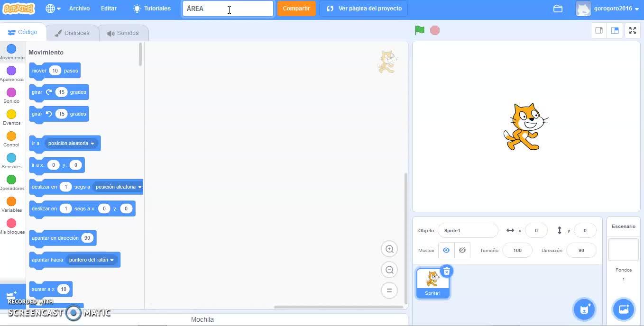The image size is (644, 326).
Task: Select the Eventos block category
Action: click(x=11, y=118)
